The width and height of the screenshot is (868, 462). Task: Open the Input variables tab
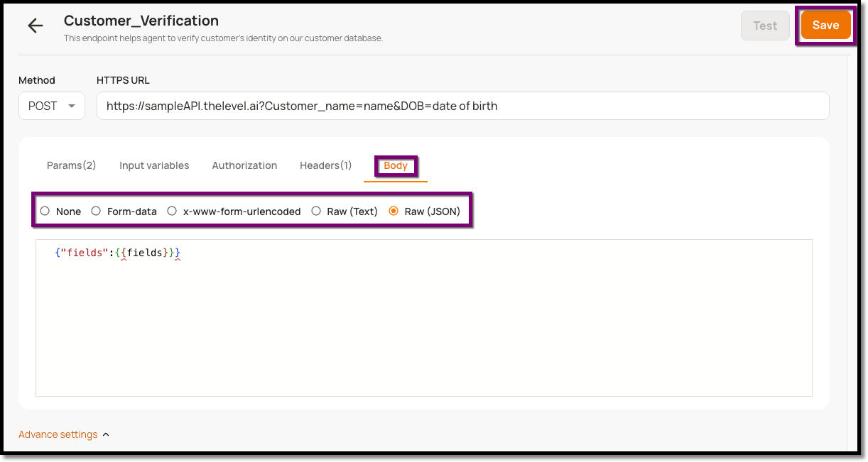pyautogui.click(x=154, y=165)
